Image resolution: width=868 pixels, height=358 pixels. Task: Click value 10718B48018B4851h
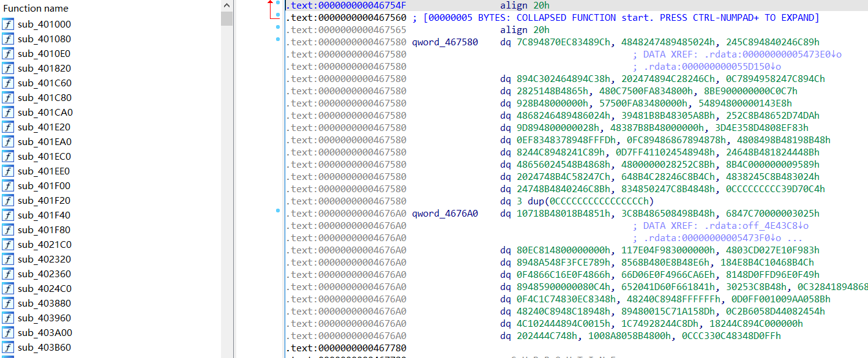[x=564, y=214]
